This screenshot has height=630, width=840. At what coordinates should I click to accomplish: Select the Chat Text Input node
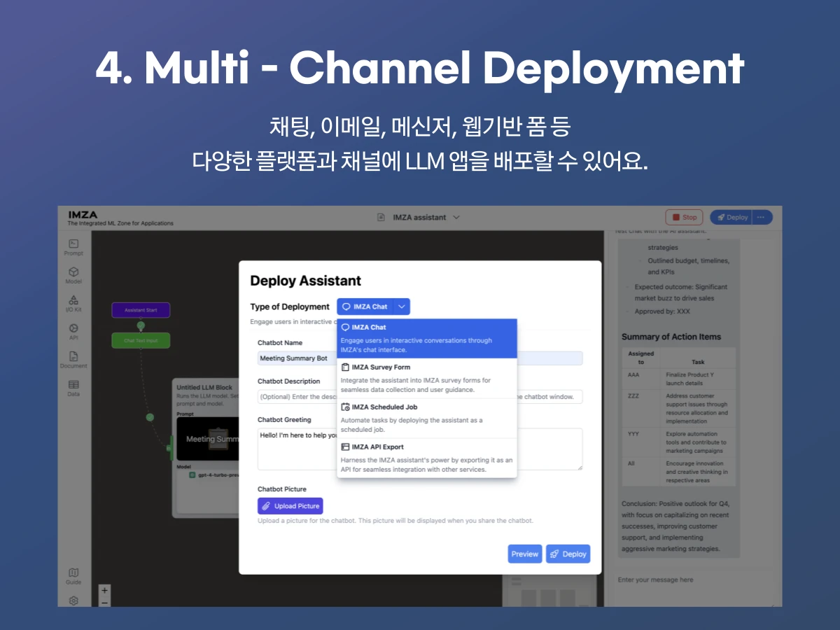click(x=141, y=341)
